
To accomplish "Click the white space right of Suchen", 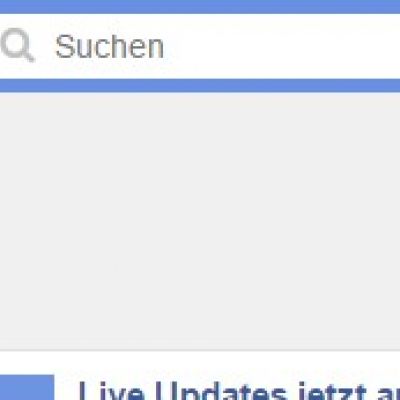I will point(283,46).
